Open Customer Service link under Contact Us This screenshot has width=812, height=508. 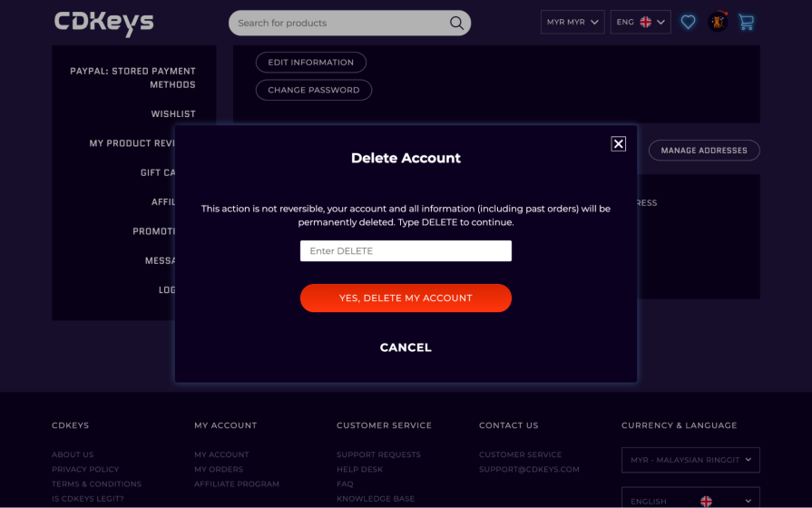click(x=521, y=454)
